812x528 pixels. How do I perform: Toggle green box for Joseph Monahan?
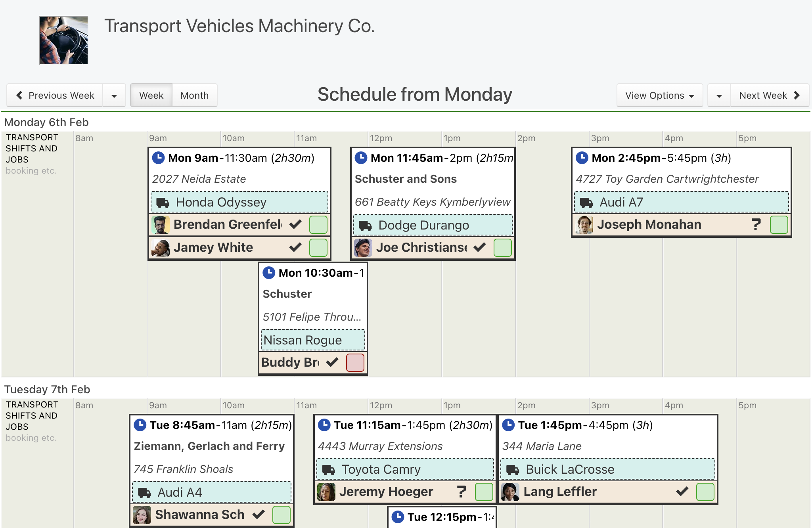tap(779, 225)
